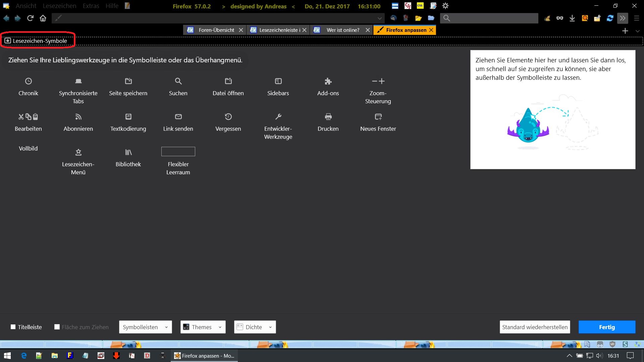Expand the Themes dropdown menu
The image size is (644, 362).
(203, 327)
